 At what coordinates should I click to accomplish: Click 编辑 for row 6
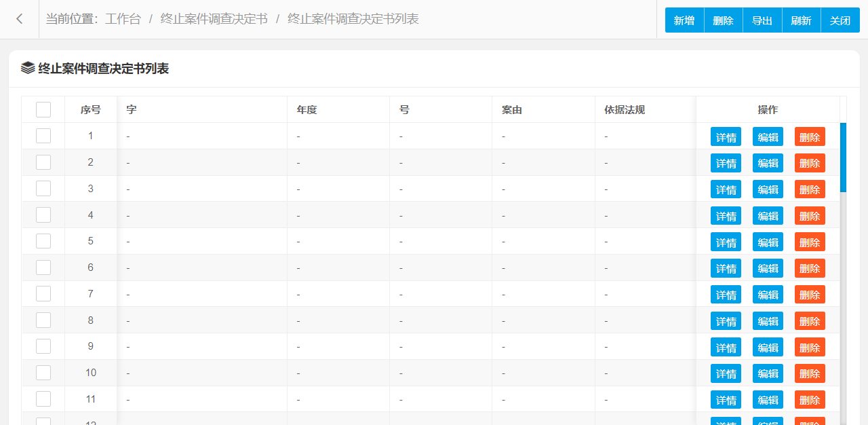coord(768,268)
